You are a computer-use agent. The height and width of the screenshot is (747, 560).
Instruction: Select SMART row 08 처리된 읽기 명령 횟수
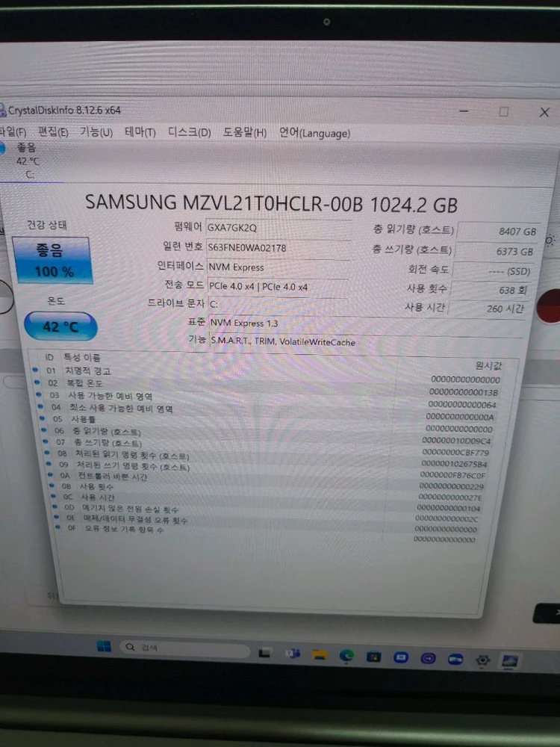tap(267, 459)
